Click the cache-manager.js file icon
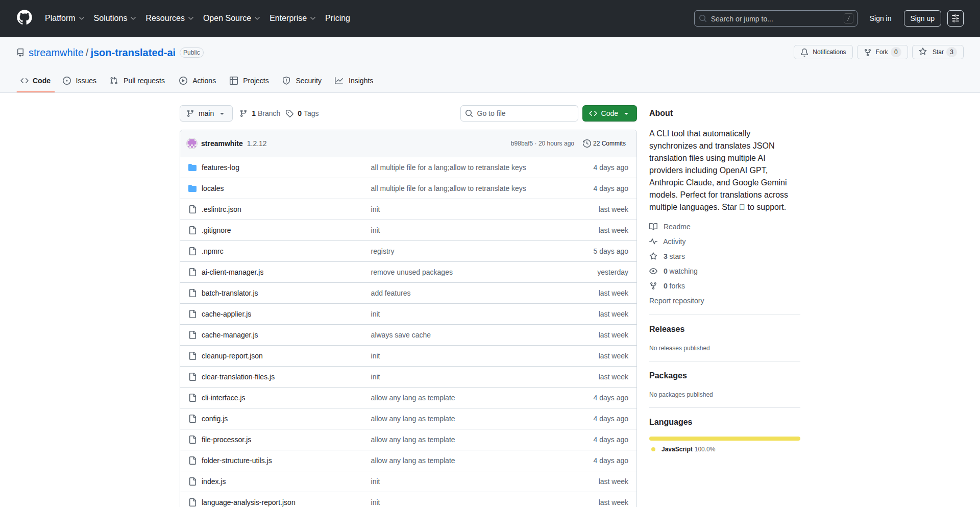The height and width of the screenshot is (507, 980). click(192, 335)
